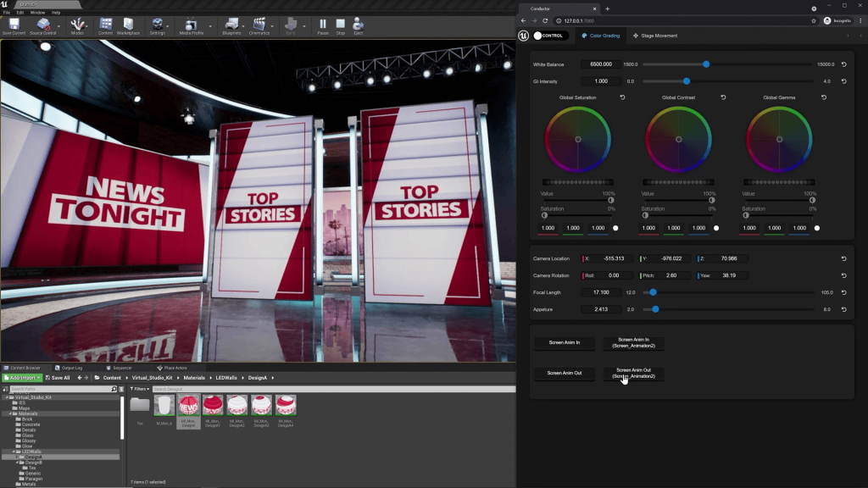Viewport: 868px width, 488px height.
Task: Open the Window menu
Action: click(x=37, y=13)
